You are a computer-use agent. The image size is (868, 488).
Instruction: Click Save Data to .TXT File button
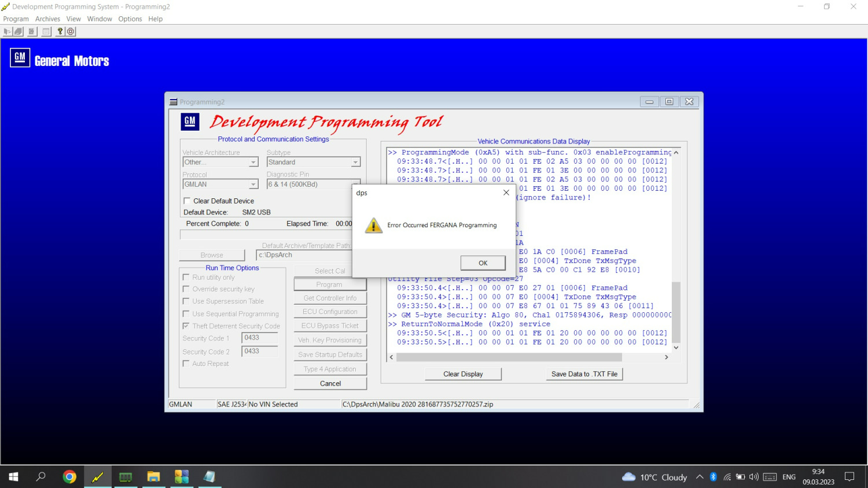coord(584,374)
